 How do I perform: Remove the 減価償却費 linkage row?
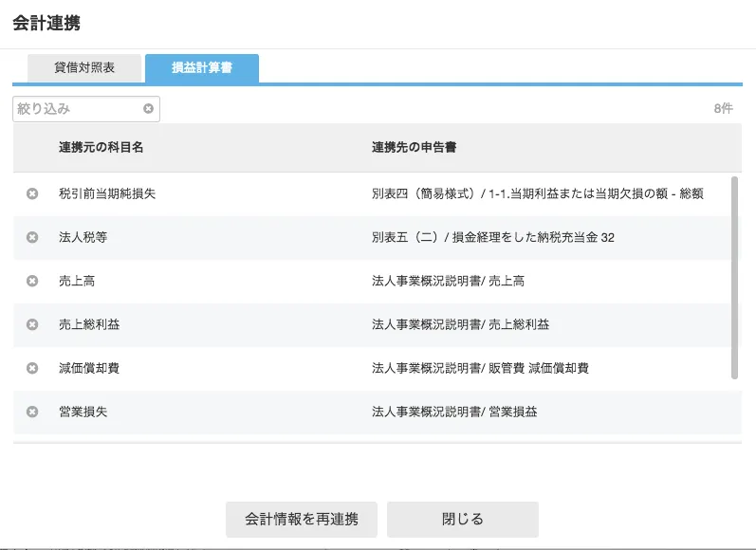(31, 368)
